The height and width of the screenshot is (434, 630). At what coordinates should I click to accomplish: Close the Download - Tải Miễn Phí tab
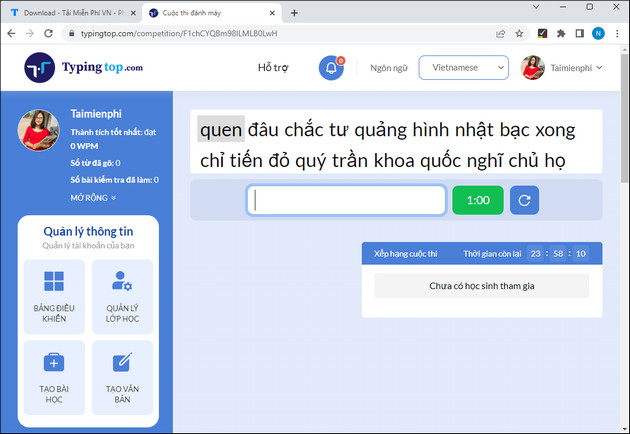(x=133, y=13)
